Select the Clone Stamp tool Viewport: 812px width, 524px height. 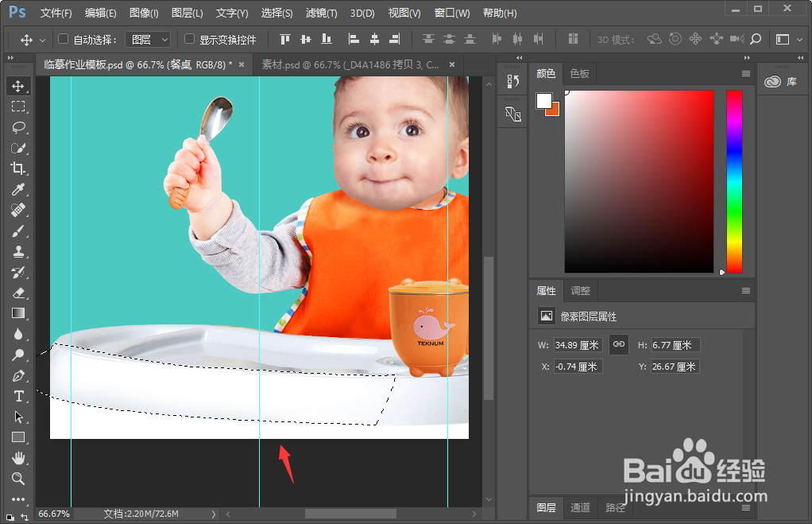point(18,251)
